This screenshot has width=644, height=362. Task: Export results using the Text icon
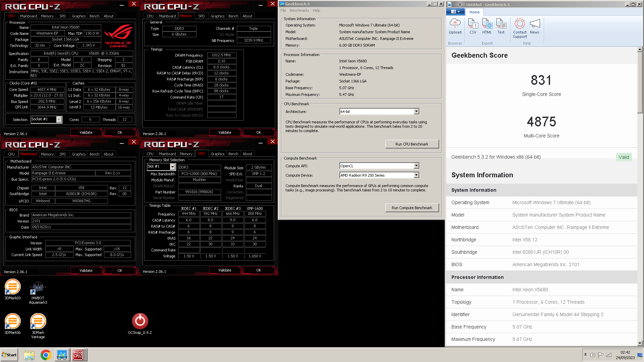coord(501,23)
